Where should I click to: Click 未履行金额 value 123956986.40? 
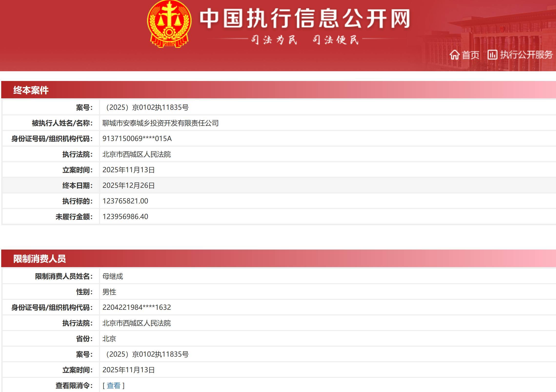click(x=125, y=217)
